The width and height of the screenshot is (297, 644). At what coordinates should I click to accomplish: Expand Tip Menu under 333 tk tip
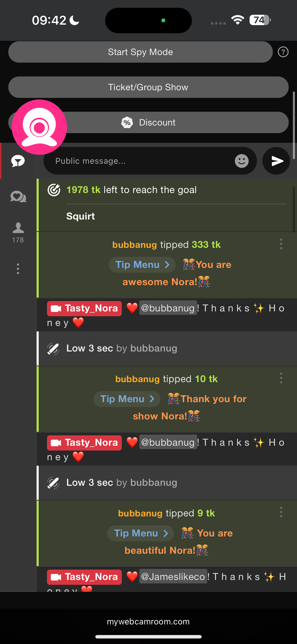click(142, 264)
